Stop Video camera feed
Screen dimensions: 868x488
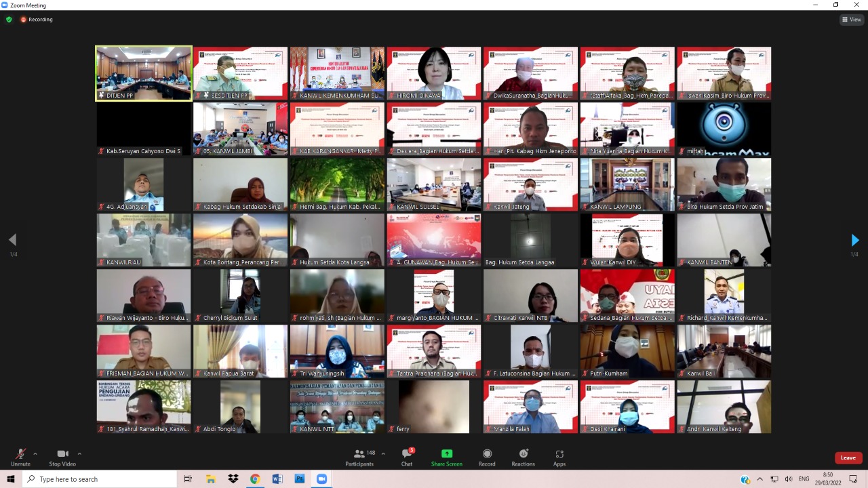(x=62, y=457)
